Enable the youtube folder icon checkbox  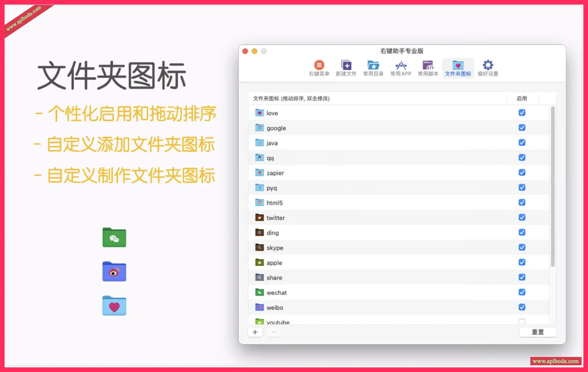point(522,321)
